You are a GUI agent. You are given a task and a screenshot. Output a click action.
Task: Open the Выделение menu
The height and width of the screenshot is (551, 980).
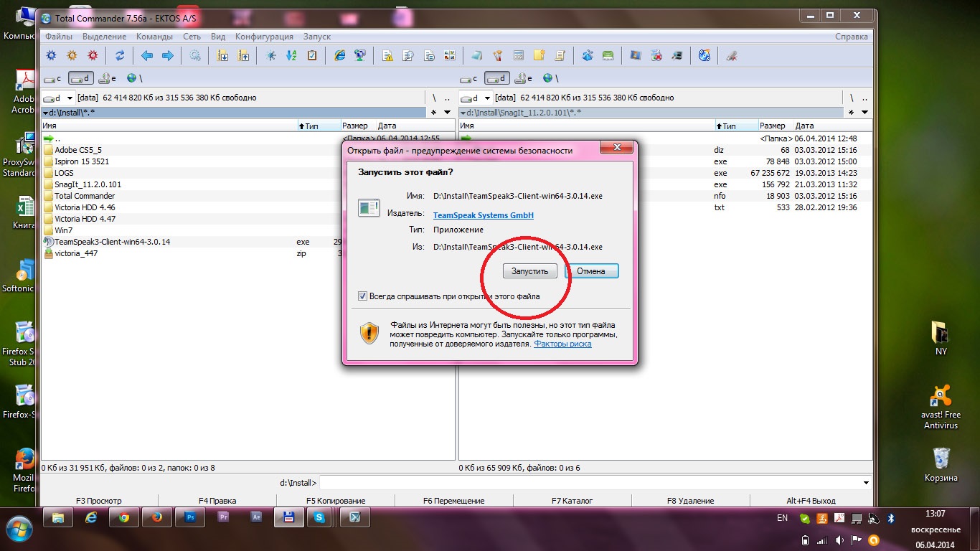[x=104, y=37]
